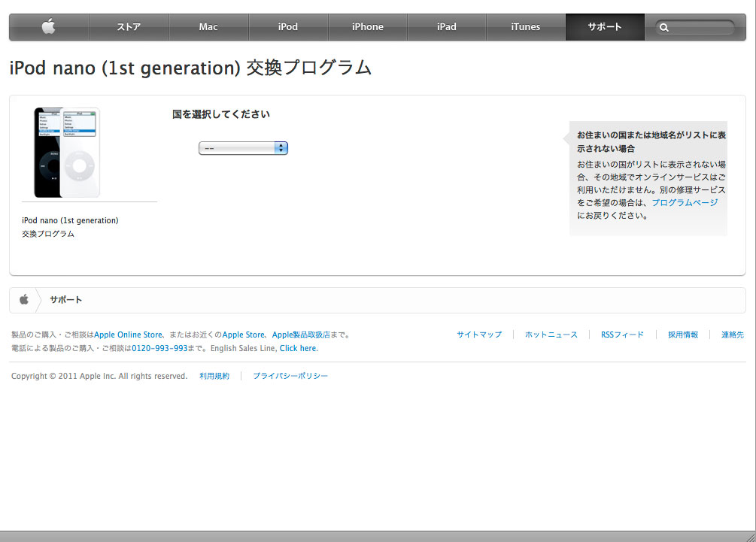Open the country selection dropdown
The height and width of the screenshot is (542, 756).
(243, 148)
